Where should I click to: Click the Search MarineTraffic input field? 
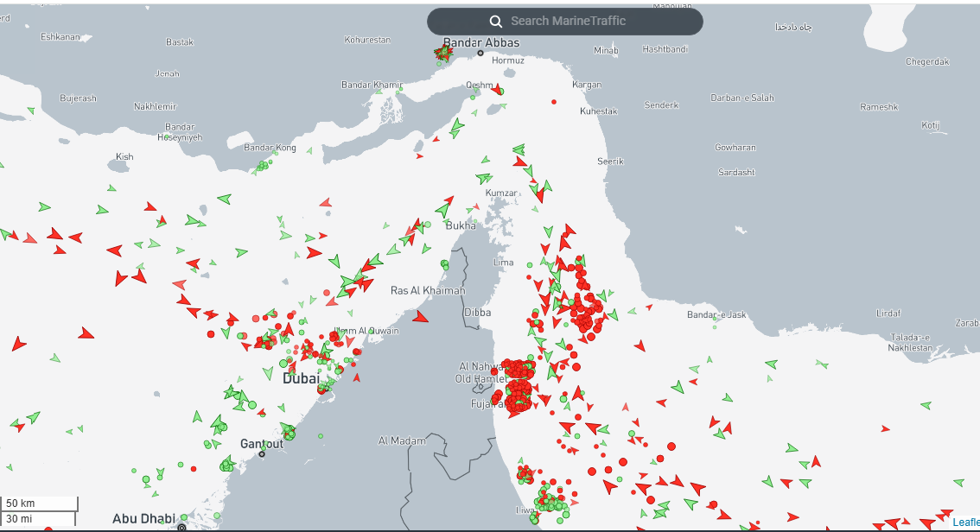pyautogui.click(x=565, y=22)
